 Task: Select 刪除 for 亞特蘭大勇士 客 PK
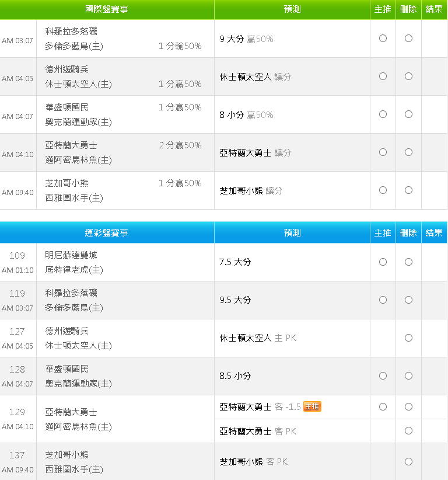pyautogui.click(x=408, y=431)
